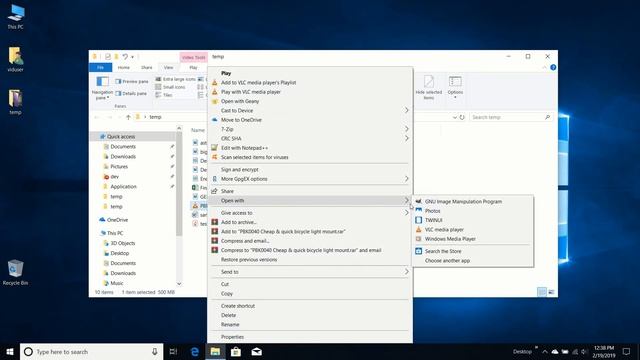Select Small icons layout

point(171,87)
